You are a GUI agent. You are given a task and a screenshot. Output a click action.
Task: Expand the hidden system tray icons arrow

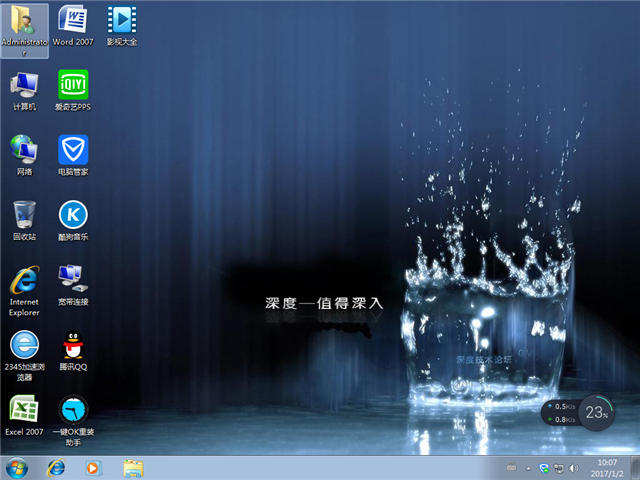coord(528,468)
